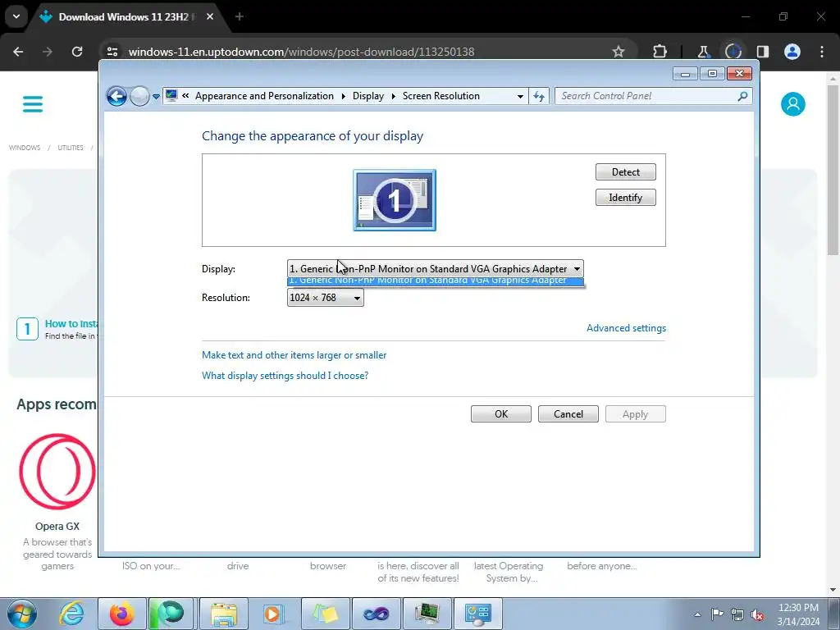The width and height of the screenshot is (840, 630).
Task: Click Chrome's back navigation arrow
Action: tap(18, 52)
